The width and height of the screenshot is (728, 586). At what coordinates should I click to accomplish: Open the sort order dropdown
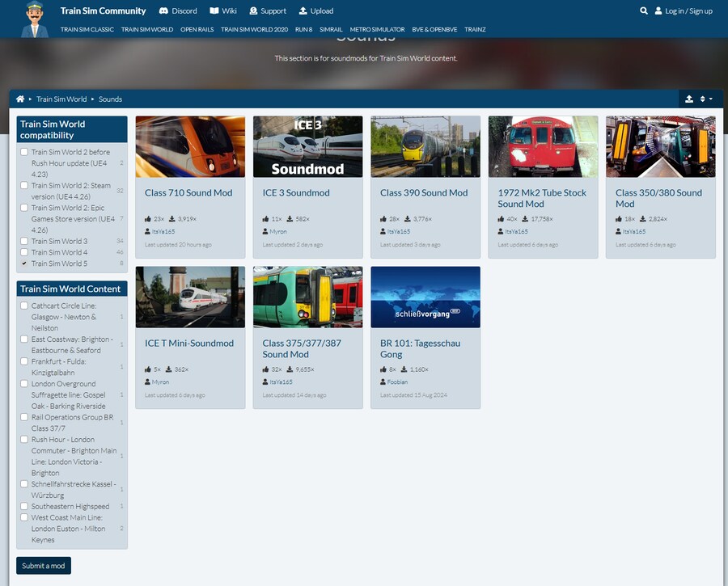click(x=706, y=99)
